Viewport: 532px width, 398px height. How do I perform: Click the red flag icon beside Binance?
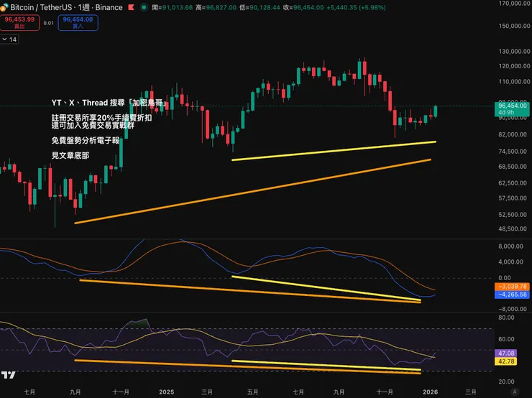pos(131,7)
